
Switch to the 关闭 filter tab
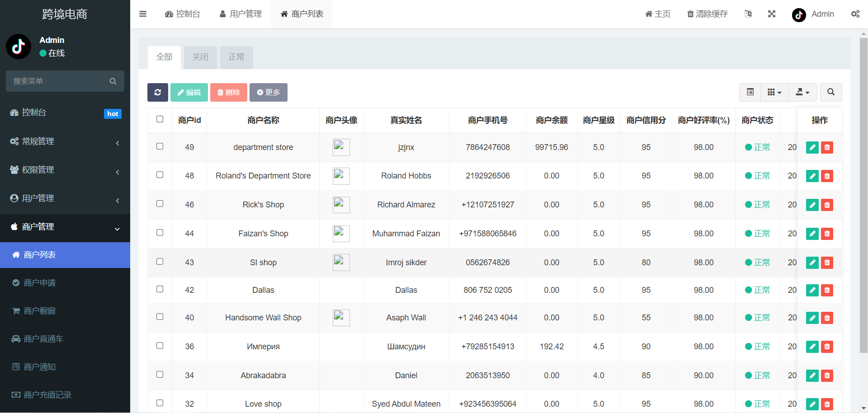[200, 57]
